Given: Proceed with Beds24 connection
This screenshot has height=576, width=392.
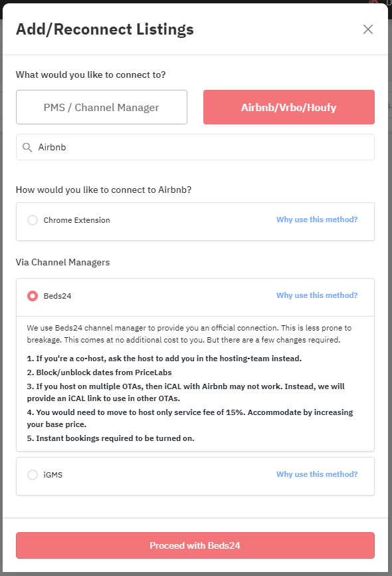Looking at the screenshot, I should tap(195, 545).
